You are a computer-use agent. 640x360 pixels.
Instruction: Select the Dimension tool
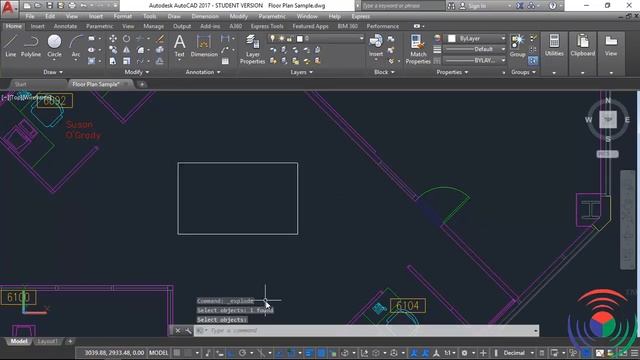(204, 46)
